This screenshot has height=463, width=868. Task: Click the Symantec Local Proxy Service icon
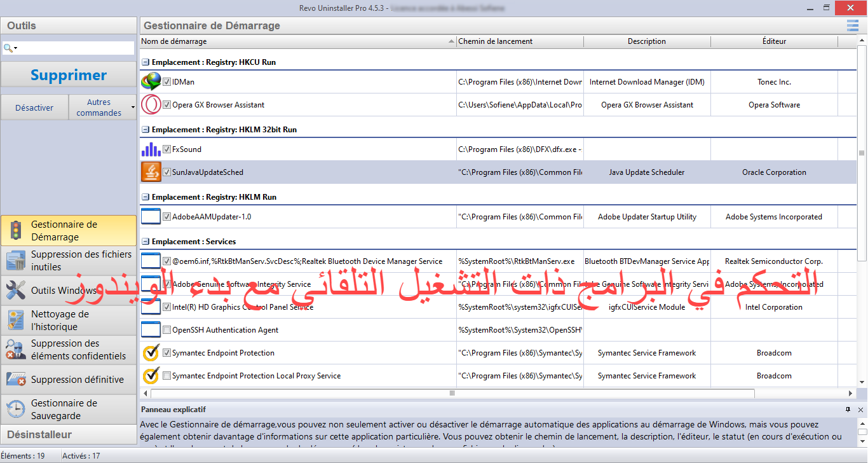point(151,375)
